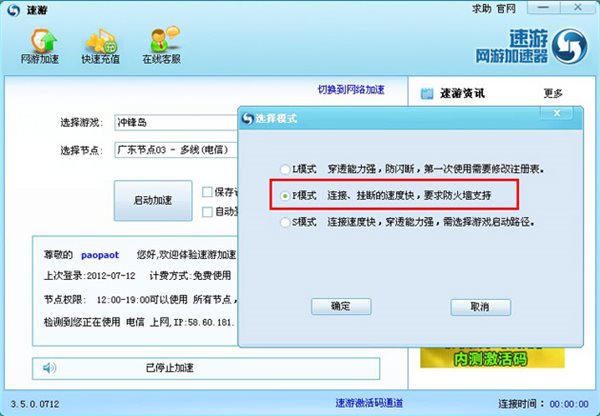Viewport: 600px width, 416px height.
Task: Click the 上次登录:2012-07-12 text
Action: point(90,276)
